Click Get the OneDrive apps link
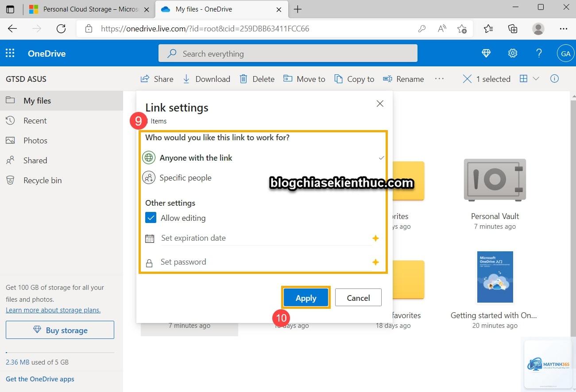 click(x=40, y=379)
